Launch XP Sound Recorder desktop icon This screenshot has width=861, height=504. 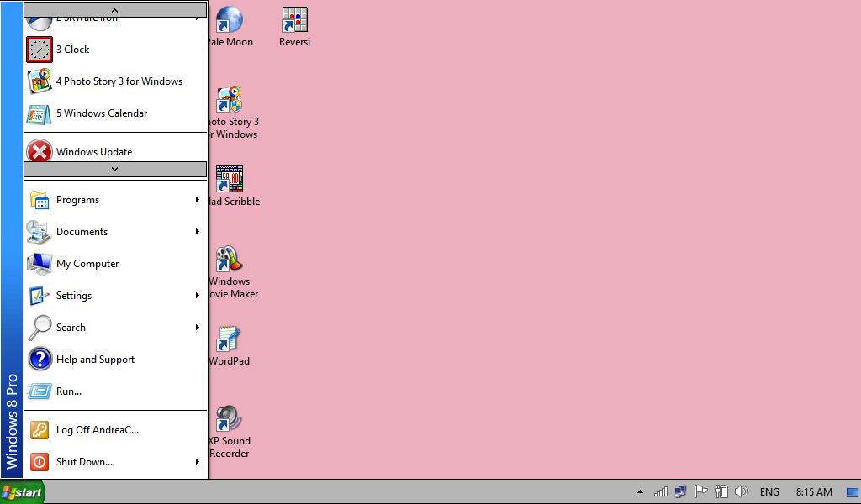click(229, 419)
